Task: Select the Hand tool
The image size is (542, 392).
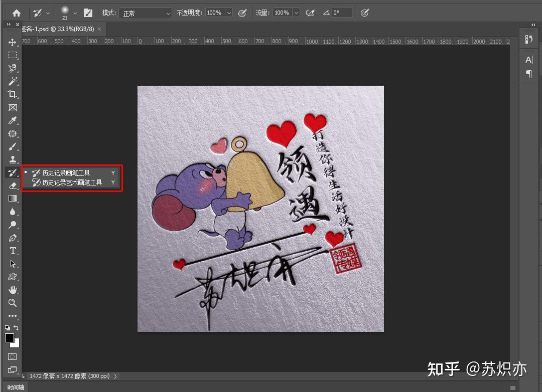Action: [x=13, y=290]
